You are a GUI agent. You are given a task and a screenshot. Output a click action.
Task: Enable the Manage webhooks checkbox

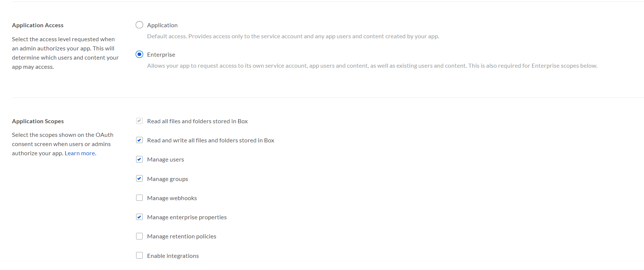pyautogui.click(x=139, y=198)
